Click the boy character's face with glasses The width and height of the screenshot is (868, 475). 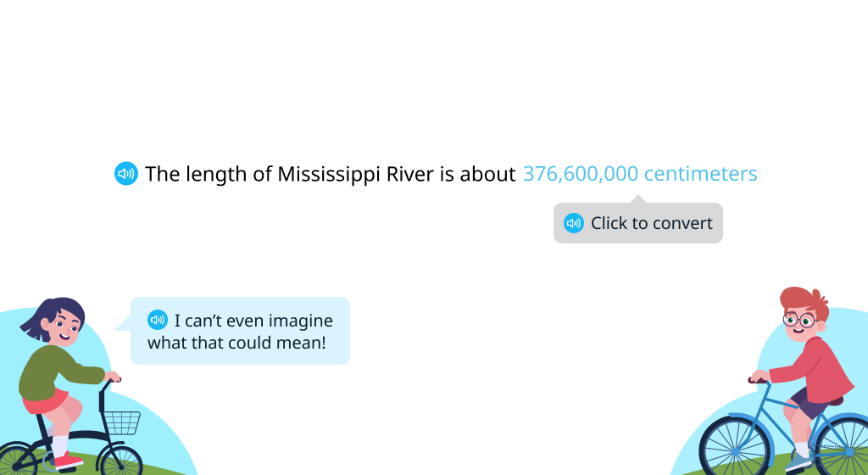point(801,322)
